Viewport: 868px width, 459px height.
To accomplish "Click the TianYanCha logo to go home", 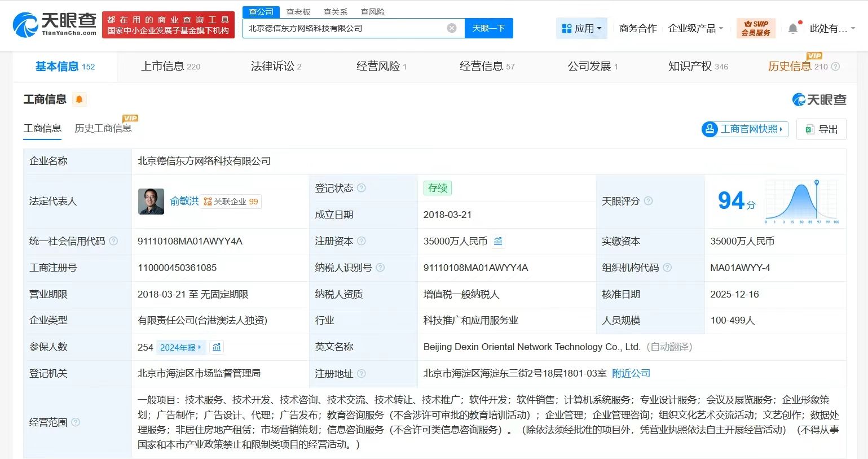I will pos(55,24).
